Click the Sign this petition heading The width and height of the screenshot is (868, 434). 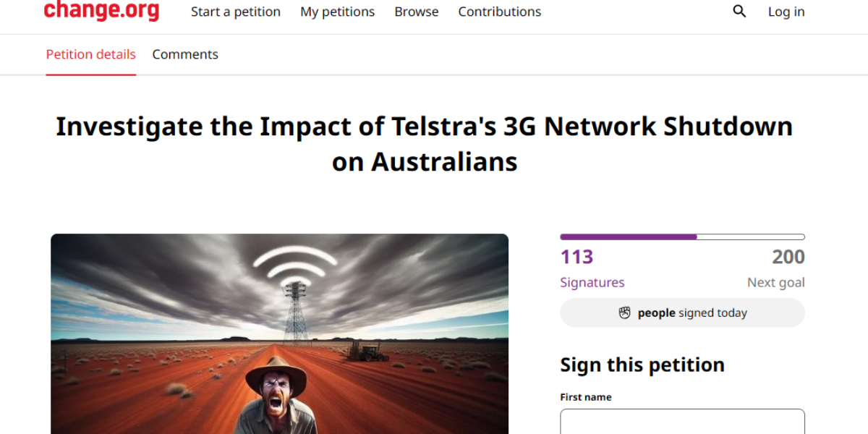pos(642,365)
